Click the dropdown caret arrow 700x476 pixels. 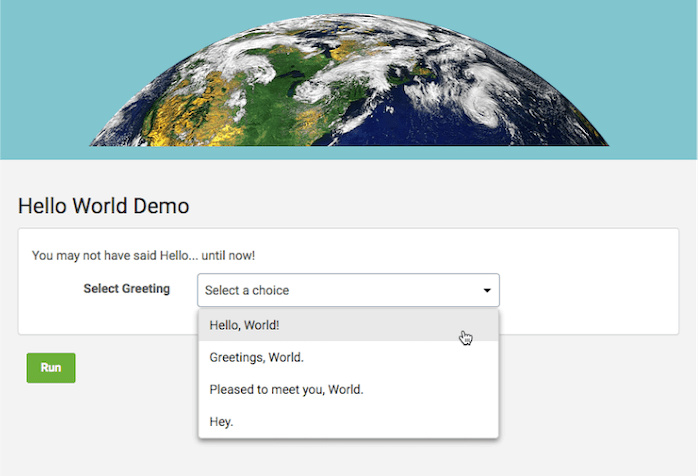tap(487, 291)
